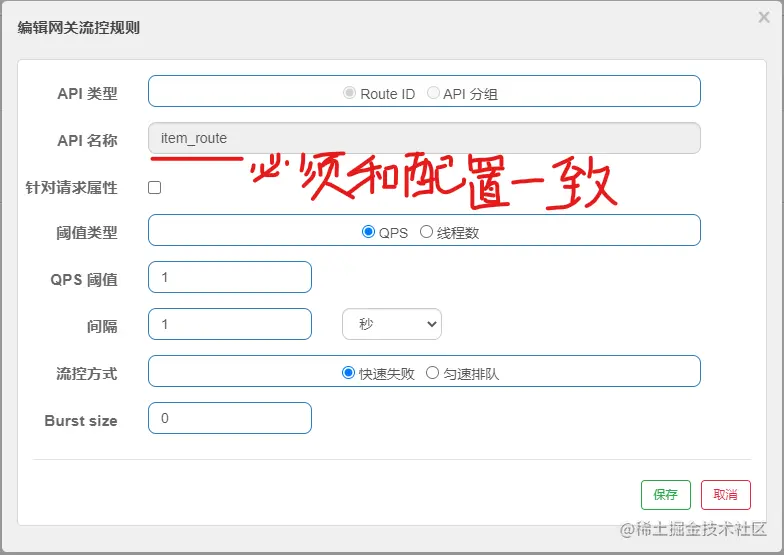Click the API 名称 field showing item_route
Image resolution: width=784 pixels, height=555 pixels.
[424, 138]
